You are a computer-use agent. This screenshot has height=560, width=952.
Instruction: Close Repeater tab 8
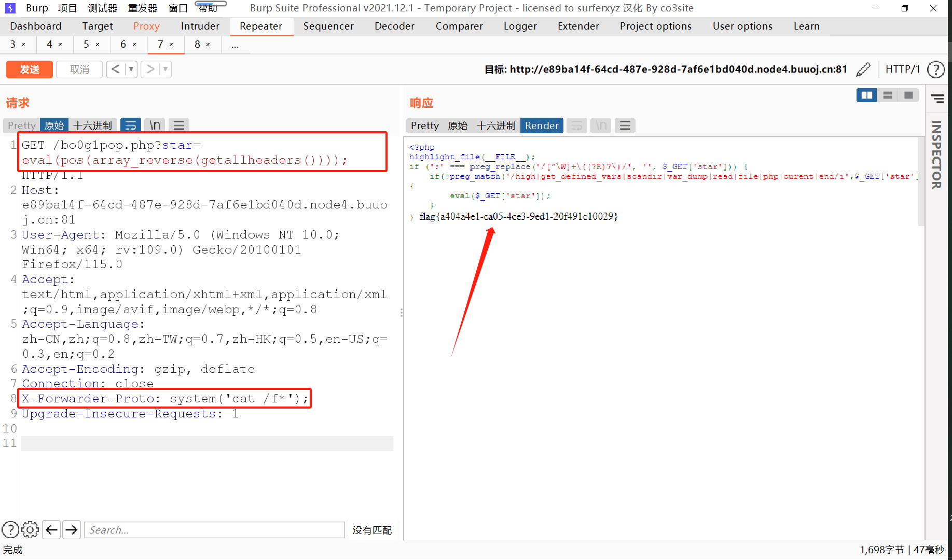pos(208,45)
